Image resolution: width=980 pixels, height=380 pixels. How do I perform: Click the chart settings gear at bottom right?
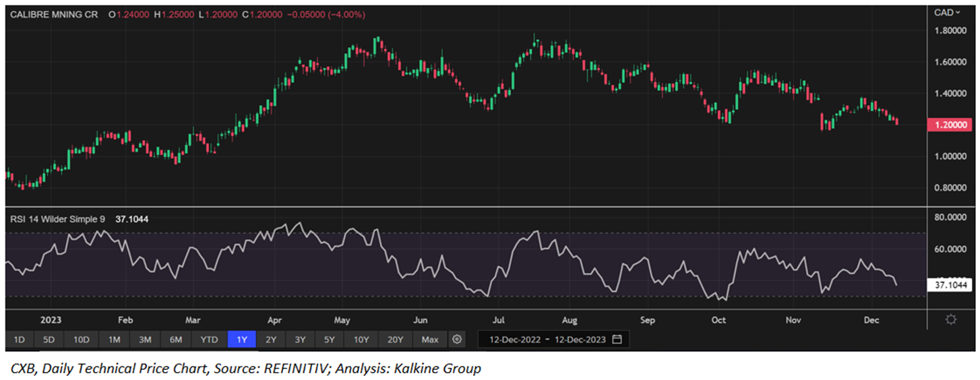click(x=951, y=319)
